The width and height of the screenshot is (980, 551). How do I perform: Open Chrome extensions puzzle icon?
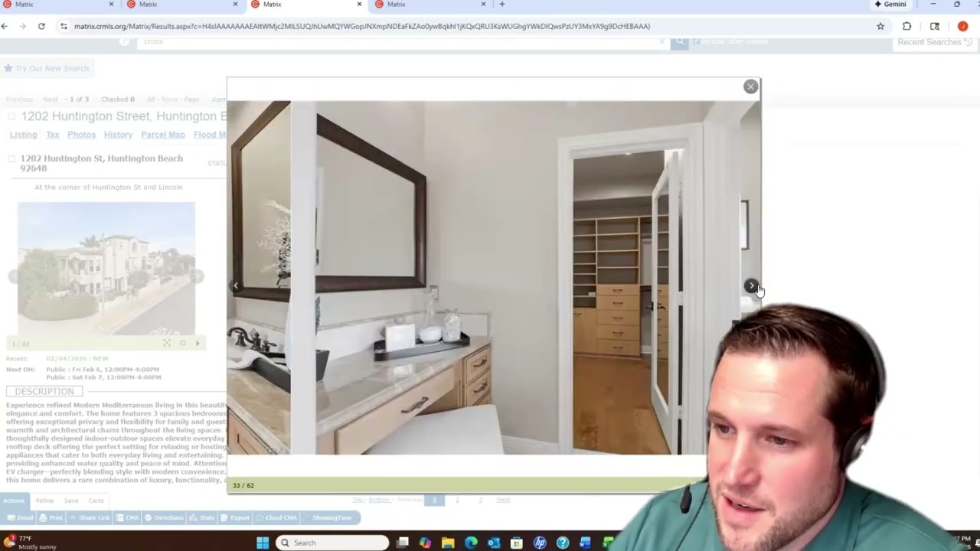coord(907,26)
